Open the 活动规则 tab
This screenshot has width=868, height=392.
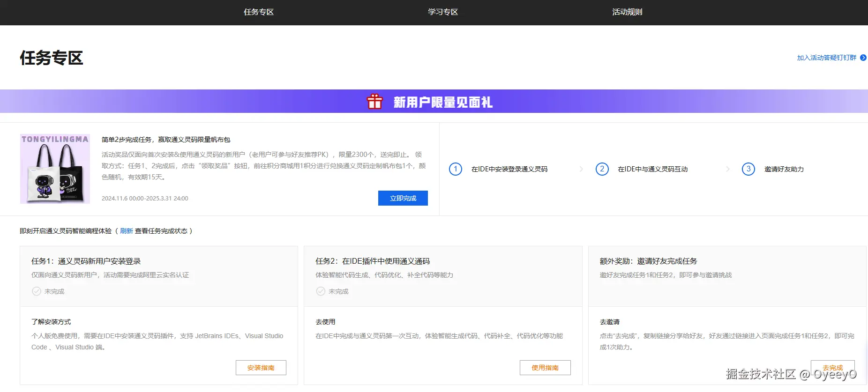[x=627, y=12]
